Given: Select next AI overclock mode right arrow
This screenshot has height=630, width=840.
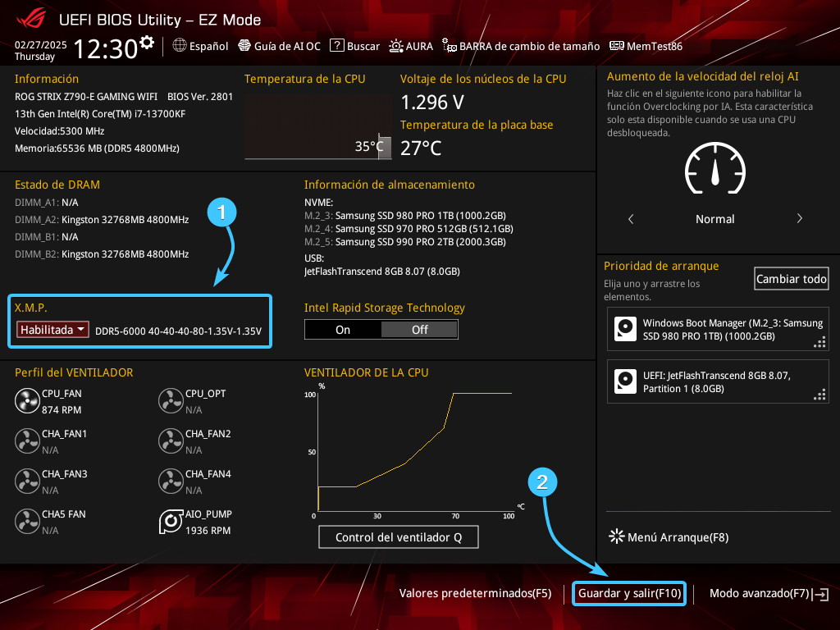Looking at the screenshot, I should pyautogui.click(x=799, y=218).
